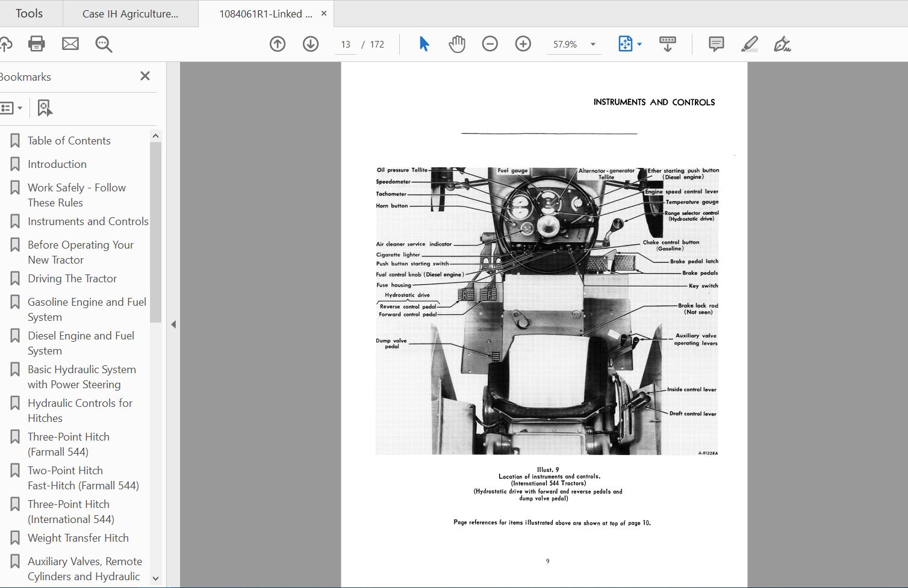
Task: Open the Fill & Sign tool
Action: point(782,43)
